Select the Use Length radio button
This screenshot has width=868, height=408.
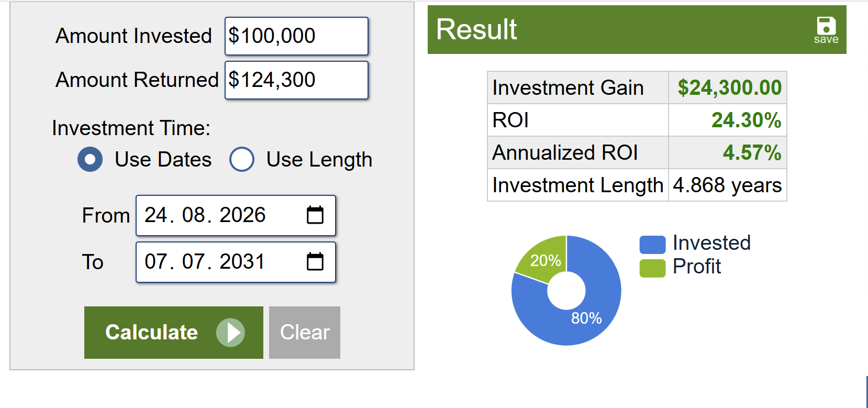(242, 159)
